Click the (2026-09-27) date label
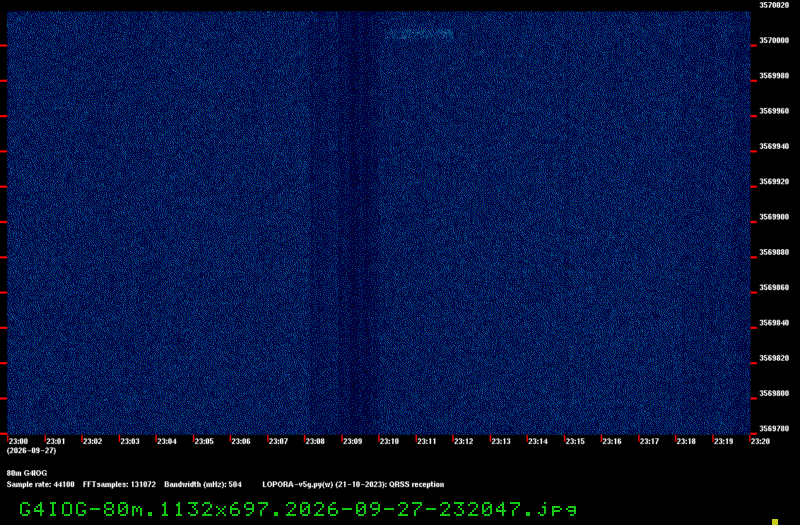The height and width of the screenshot is (525, 800). pos(32,451)
